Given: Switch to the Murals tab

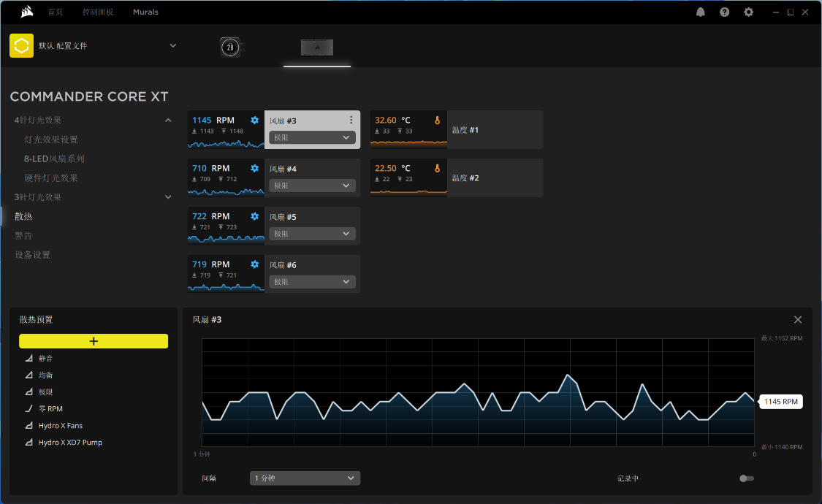Looking at the screenshot, I should pos(145,12).
